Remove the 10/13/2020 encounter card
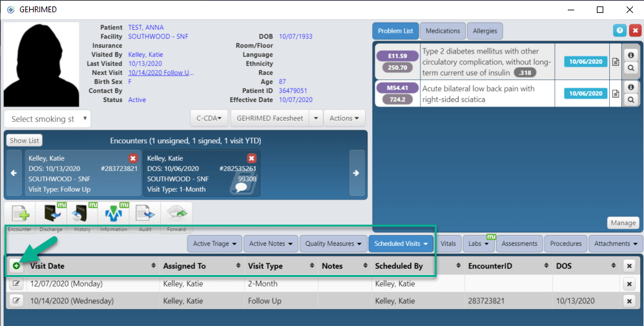 pos(132,159)
